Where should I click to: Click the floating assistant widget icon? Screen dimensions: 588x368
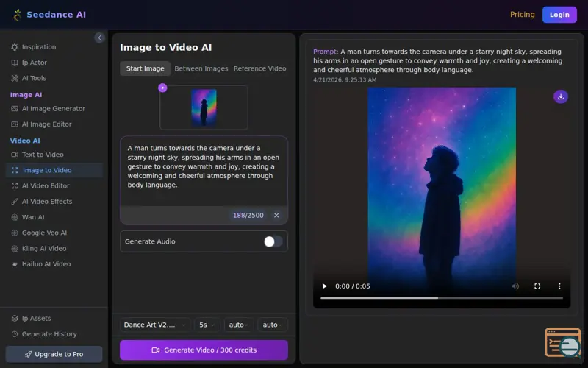click(563, 342)
